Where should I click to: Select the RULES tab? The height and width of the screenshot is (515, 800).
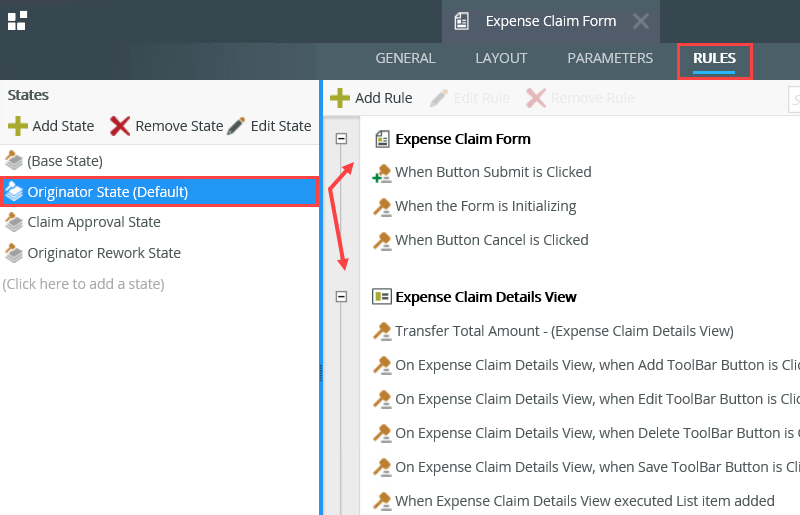coord(714,58)
